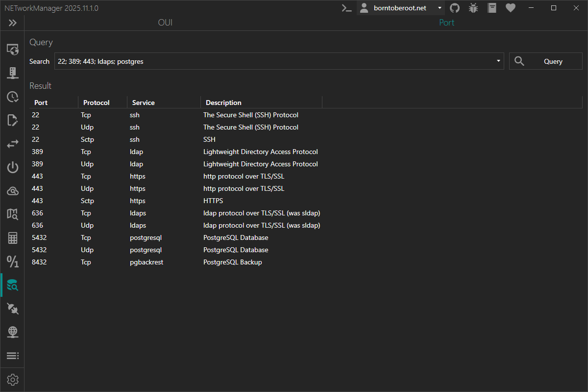Viewport: 588px width, 392px height.
Task: Open the documentation book icon
Action: point(492,8)
